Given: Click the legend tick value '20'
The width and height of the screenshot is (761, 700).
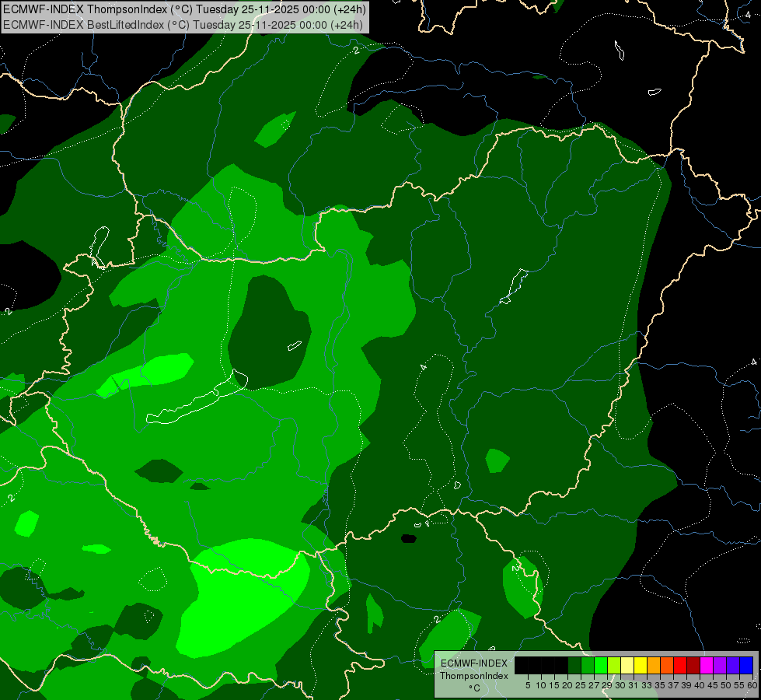Looking at the screenshot, I should tap(567, 685).
